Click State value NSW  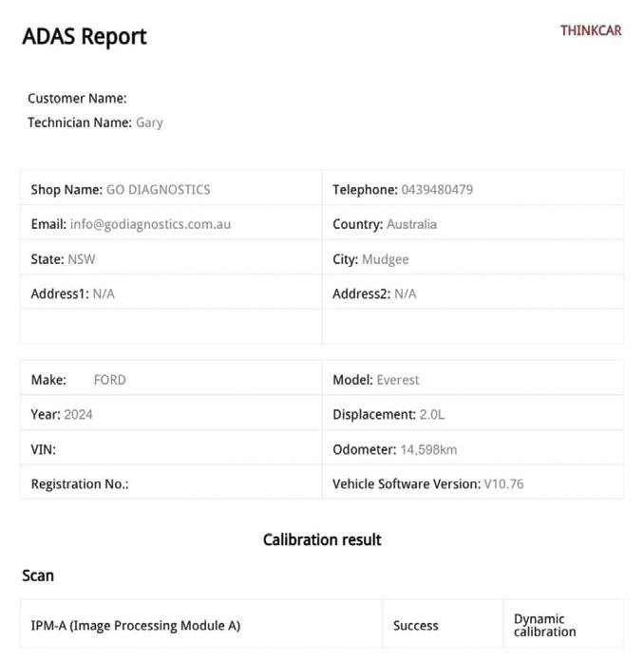82,259
